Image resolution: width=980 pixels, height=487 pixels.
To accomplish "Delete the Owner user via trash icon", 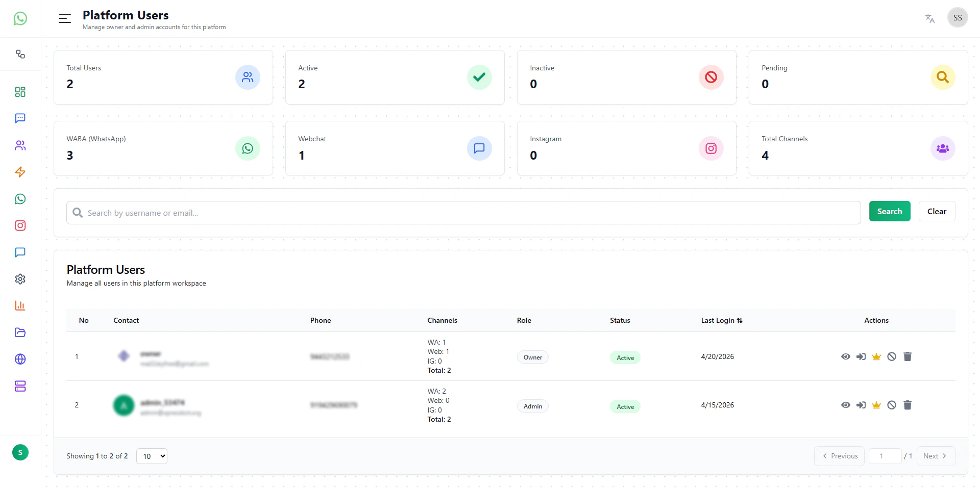I will [x=908, y=356].
